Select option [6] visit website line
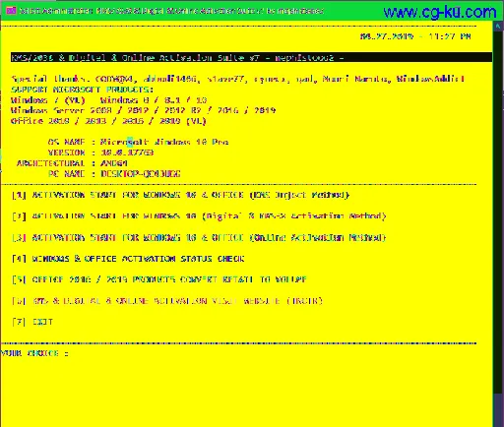The image size is (504, 427). pyautogui.click(x=167, y=301)
